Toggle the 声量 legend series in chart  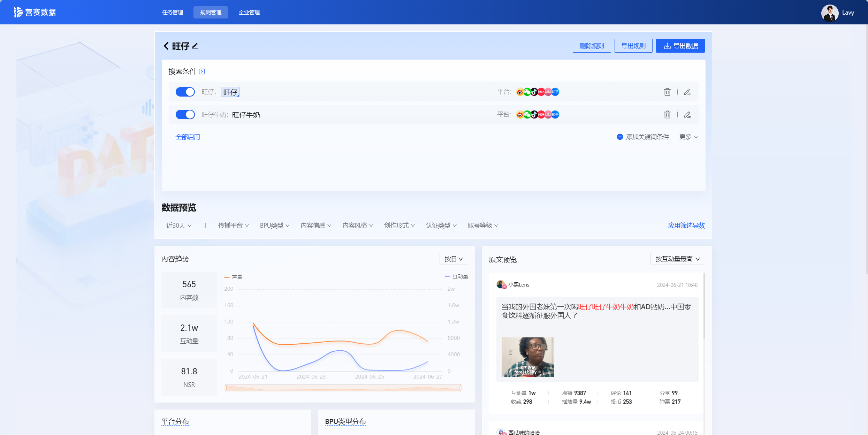click(x=234, y=277)
